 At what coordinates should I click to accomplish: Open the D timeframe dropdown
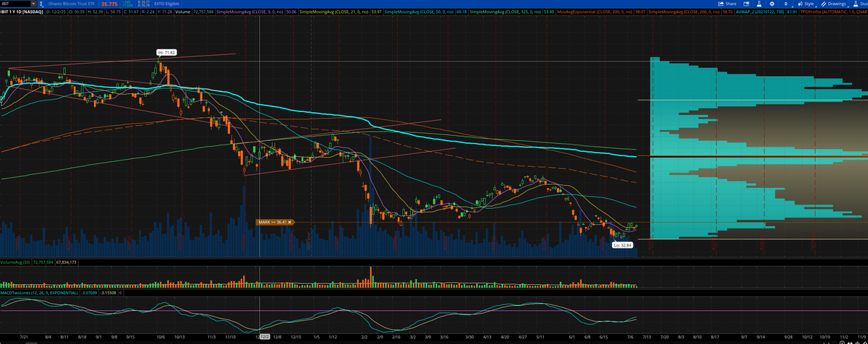[x=786, y=4]
